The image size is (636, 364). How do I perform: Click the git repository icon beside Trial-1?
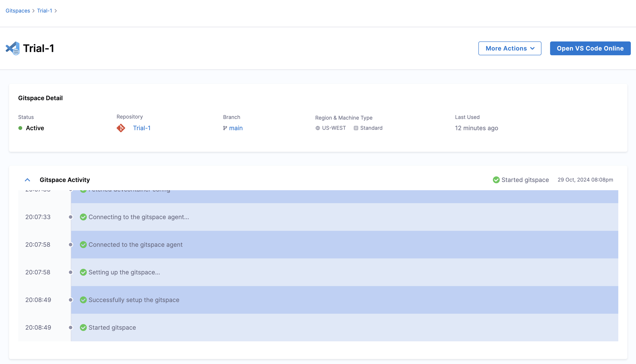(x=121, y=128)
